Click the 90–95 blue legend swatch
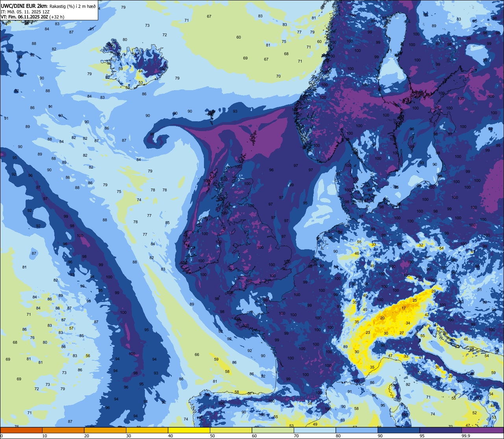 398,430
